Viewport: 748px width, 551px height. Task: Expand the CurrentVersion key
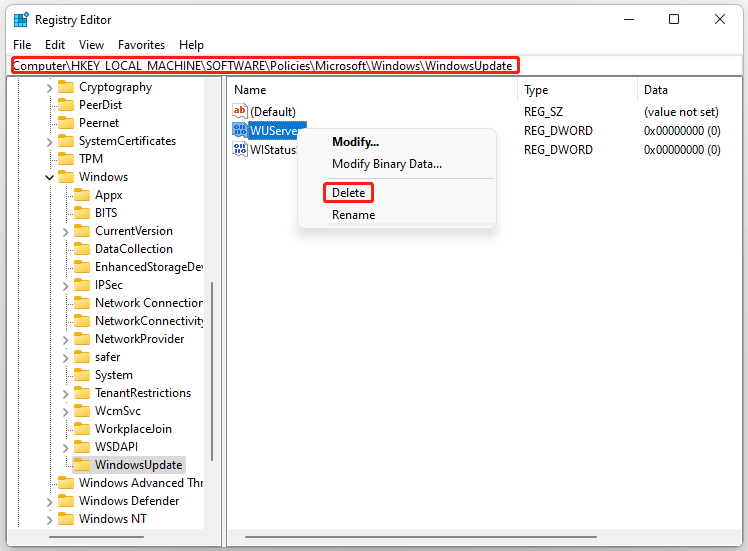click(66, 232)
